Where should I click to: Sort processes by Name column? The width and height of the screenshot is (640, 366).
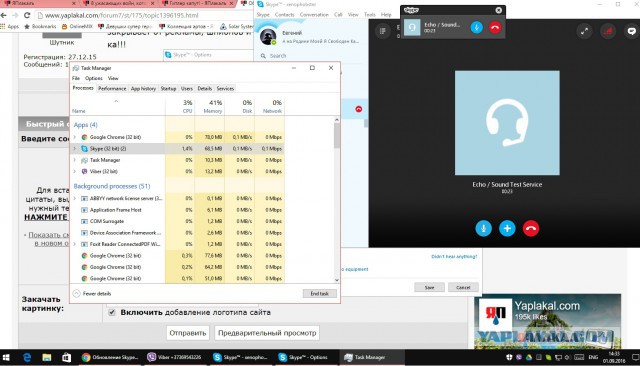pos(118,106)
